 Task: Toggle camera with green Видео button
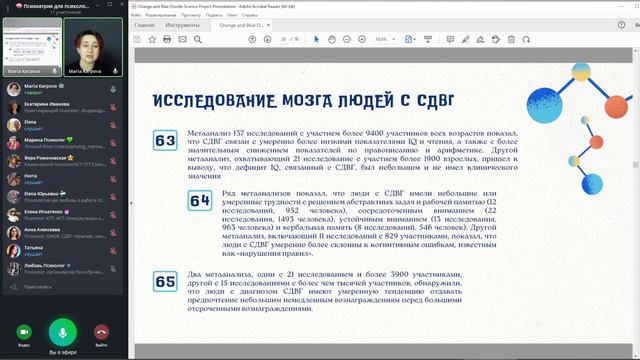[x=24, y=332]
